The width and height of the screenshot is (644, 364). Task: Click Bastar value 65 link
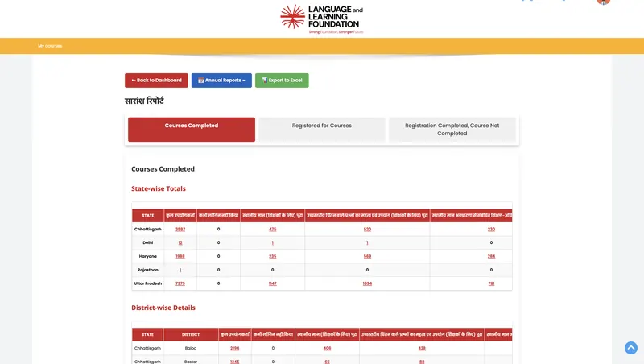click(x=327, y=362)
